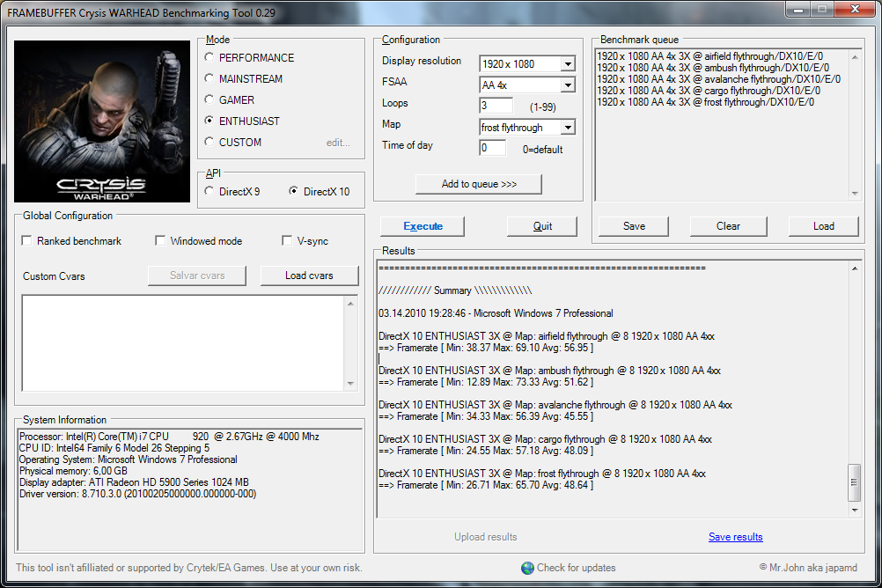The height and width of the screenshot is (588, 882).
Task: Click the Custom Cvars scroll down arrow
Action: pyautogui.click(x=350, y=383)
